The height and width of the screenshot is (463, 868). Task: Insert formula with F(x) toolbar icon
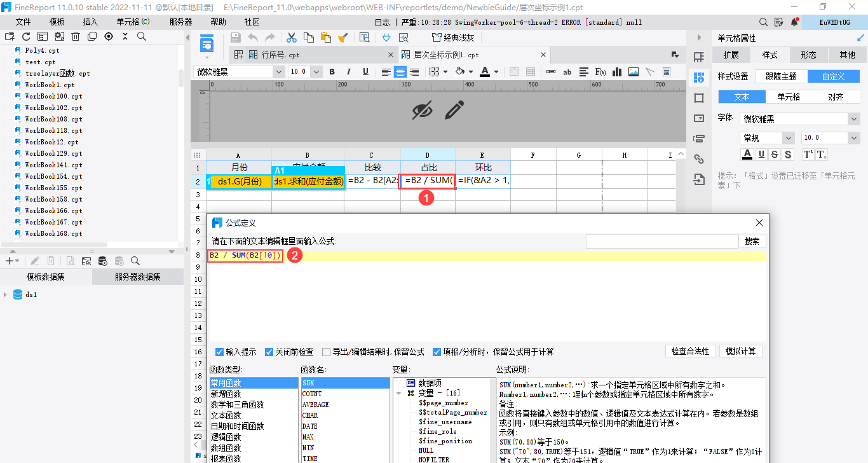600,72
